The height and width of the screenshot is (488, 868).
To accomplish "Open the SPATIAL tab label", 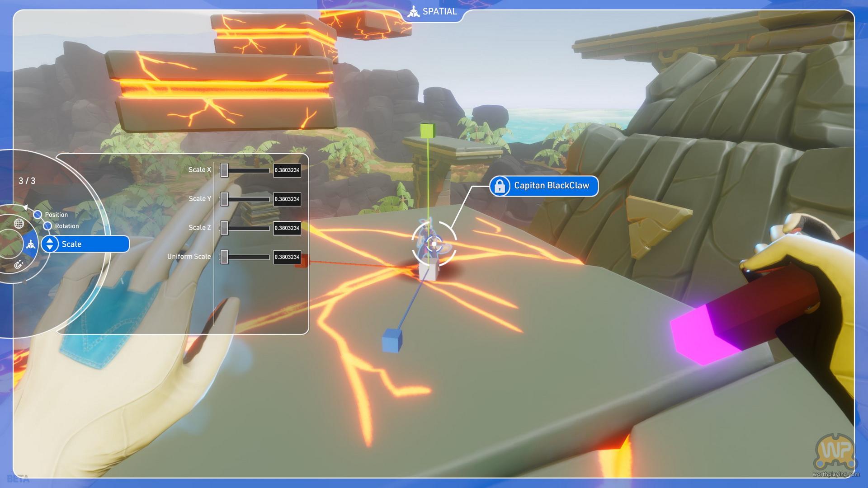I will [x=439, y=12].
